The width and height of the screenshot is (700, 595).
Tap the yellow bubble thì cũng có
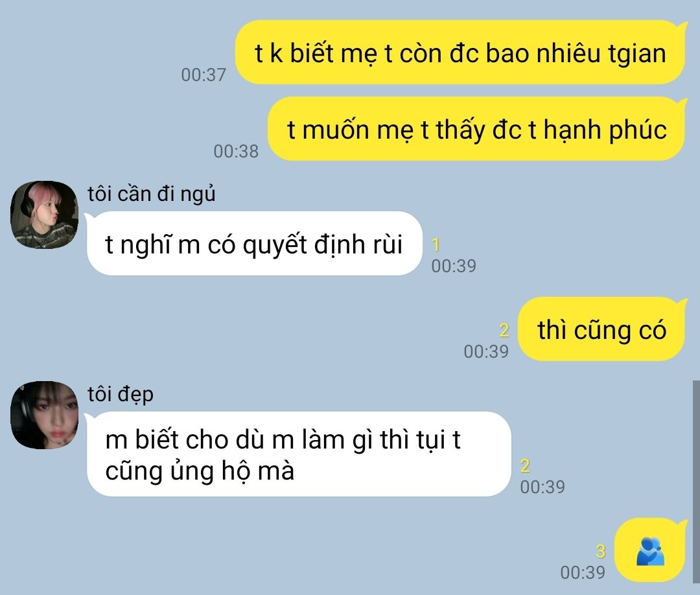[601, 329]
